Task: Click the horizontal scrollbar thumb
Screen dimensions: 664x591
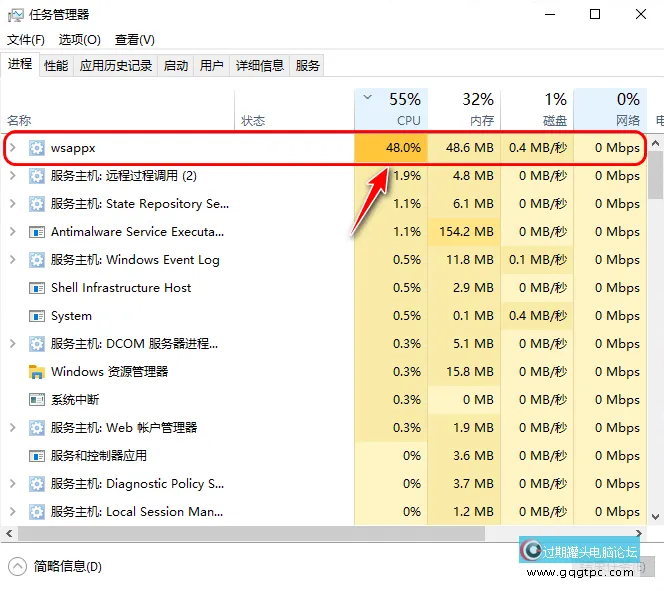Action: [251, 533]
